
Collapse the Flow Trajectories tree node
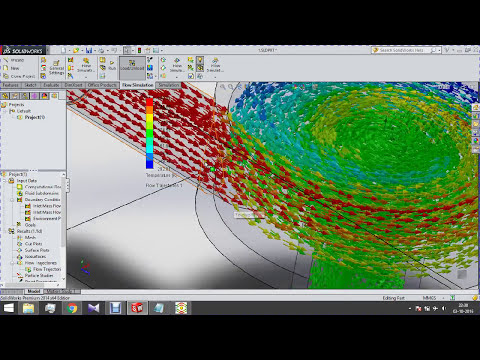[12, 263]
